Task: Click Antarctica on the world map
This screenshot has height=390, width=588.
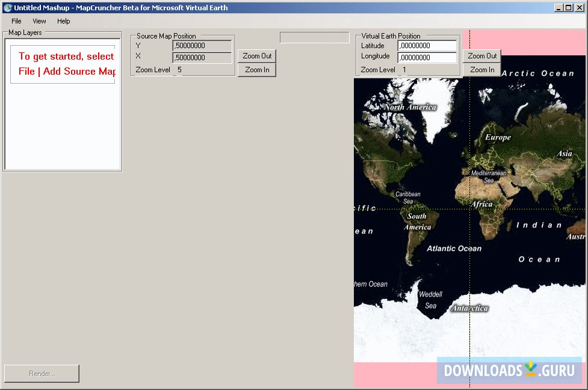Action: [x=469, y=308]
